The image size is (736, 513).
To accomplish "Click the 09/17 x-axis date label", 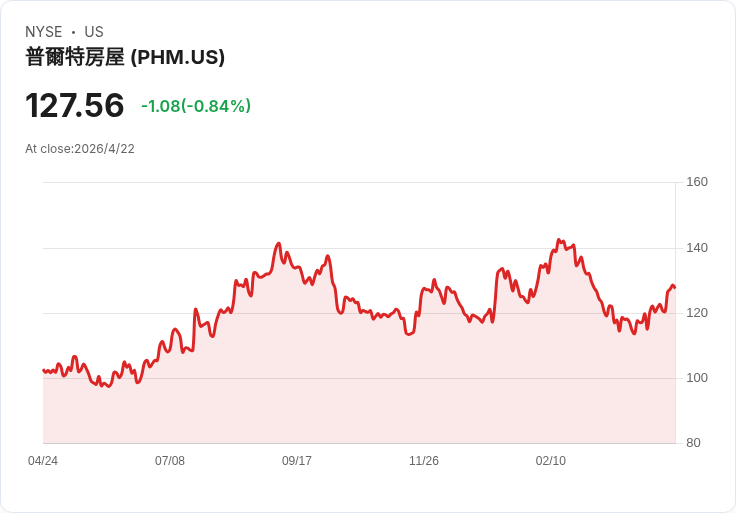I will pyautogui.click(x=297, y=461).
